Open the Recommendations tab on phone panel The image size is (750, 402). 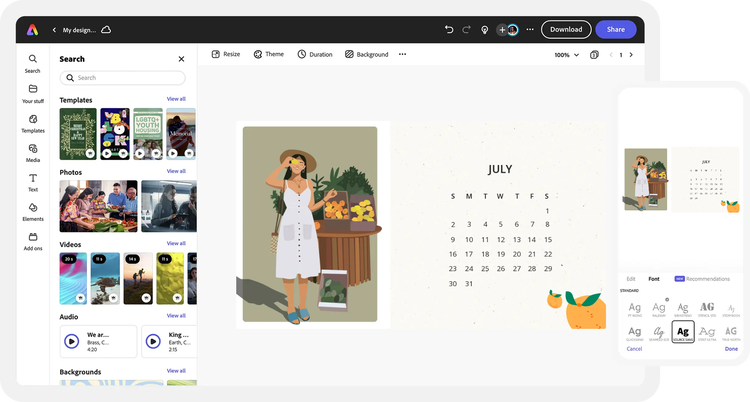[702, 279]
